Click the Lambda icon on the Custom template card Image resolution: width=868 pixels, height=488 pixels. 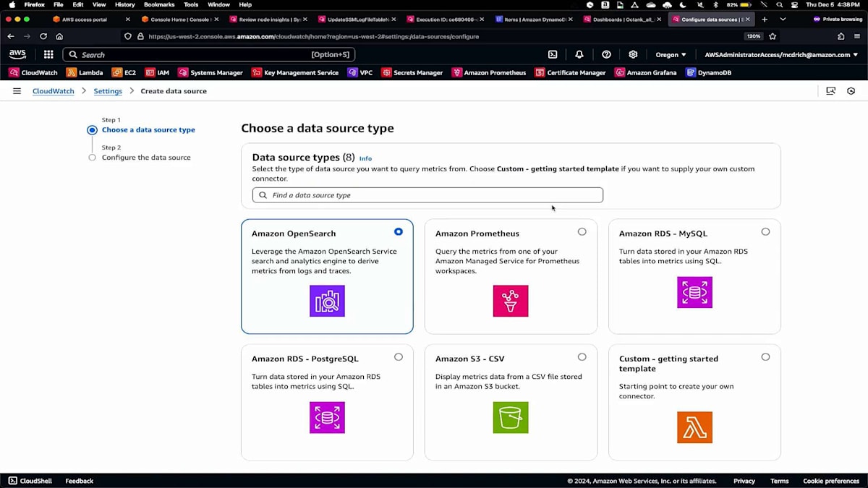point(694,427)
